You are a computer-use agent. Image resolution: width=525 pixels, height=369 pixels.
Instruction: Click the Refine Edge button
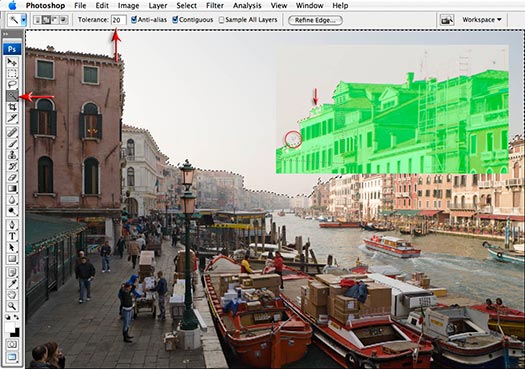[315, 20]
